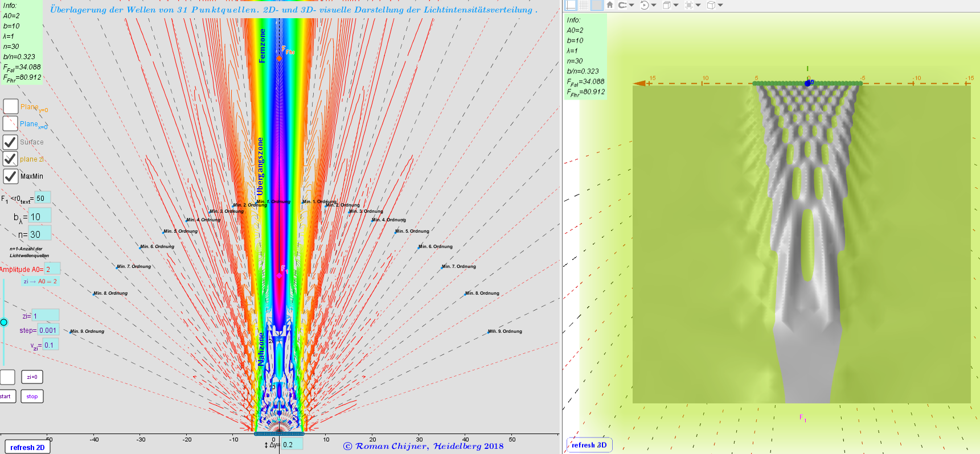Click the right 'Min. 9. Ordnung' label
This screenshot has height=454, width=980.
[x=505, y=331]
